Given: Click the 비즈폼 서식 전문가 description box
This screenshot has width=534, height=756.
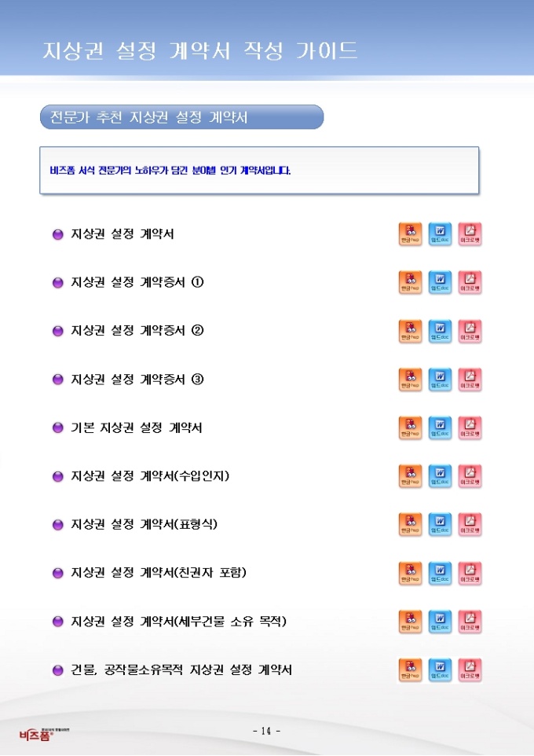Looking at the screenshot, I should point(259,170).
